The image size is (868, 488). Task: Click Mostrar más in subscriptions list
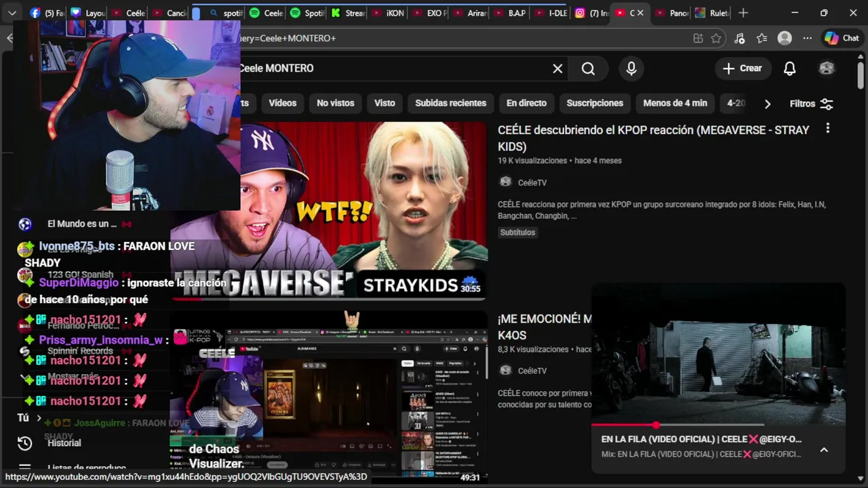pos(73,376)
